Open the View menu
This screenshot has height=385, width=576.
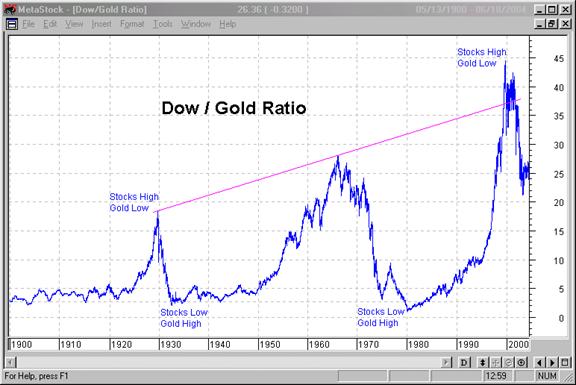(74, 24)
